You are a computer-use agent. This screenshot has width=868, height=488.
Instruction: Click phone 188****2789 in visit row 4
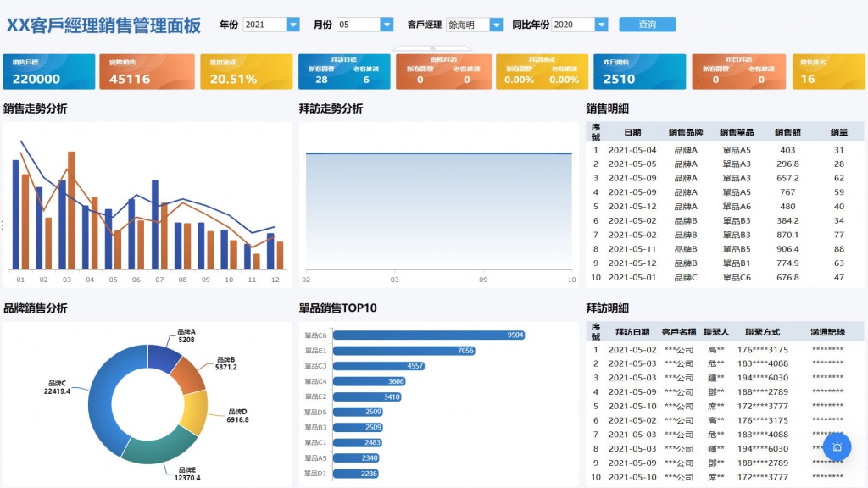[762, 391]
